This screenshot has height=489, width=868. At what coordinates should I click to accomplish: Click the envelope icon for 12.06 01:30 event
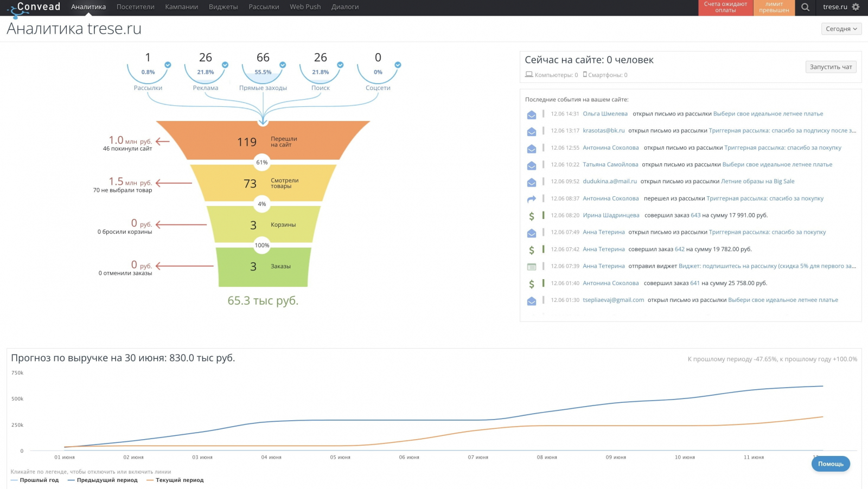click(x=532, y=301)
